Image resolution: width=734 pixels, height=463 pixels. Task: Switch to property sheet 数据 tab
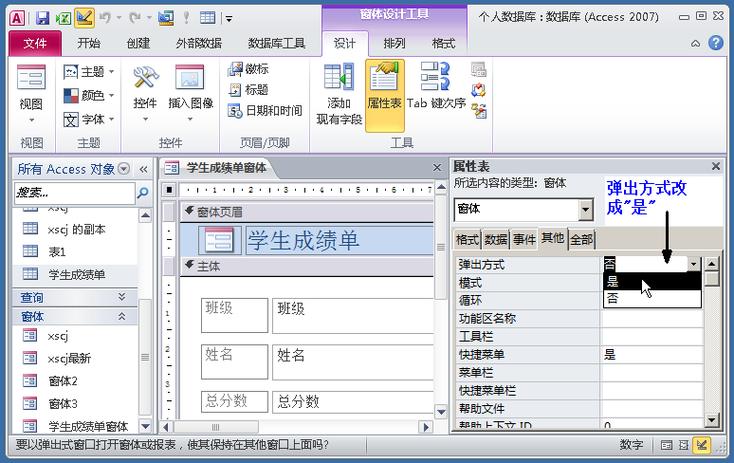point(496,240)
